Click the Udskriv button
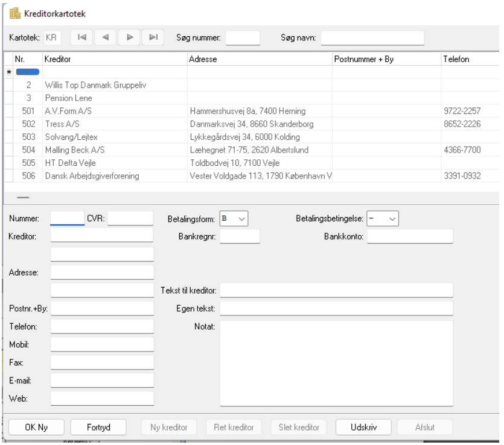The image size is (504, 445). click(363, 428)
